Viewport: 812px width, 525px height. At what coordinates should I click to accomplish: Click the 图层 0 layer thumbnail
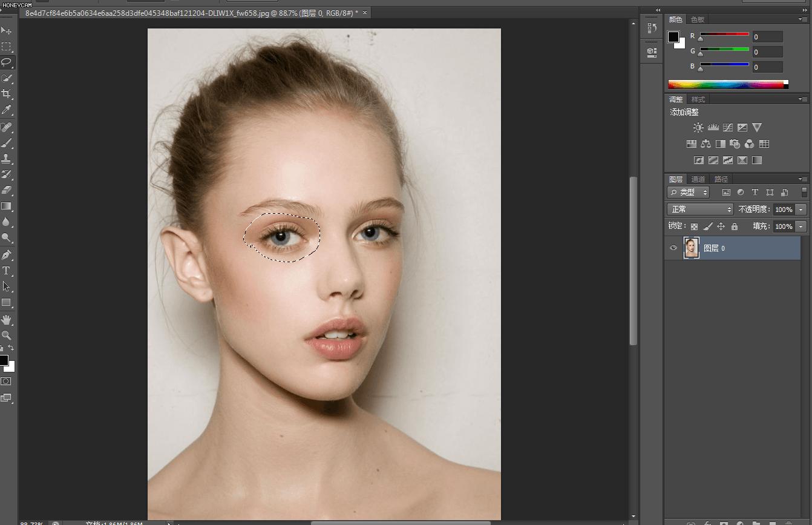pos(691,248)
